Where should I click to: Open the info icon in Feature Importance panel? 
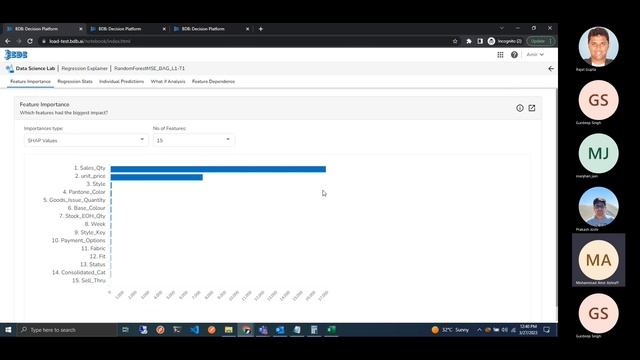pyautogui.click(x=520, y=108)
